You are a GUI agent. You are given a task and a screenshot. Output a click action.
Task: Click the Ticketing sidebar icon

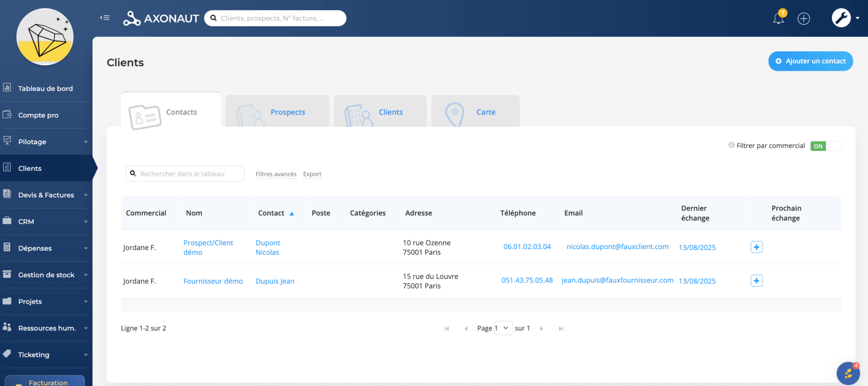(x=7, y=355)
